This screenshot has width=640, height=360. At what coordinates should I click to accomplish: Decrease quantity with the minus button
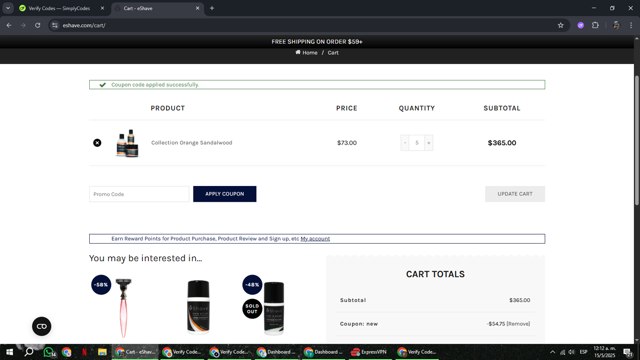click(404, 142)
